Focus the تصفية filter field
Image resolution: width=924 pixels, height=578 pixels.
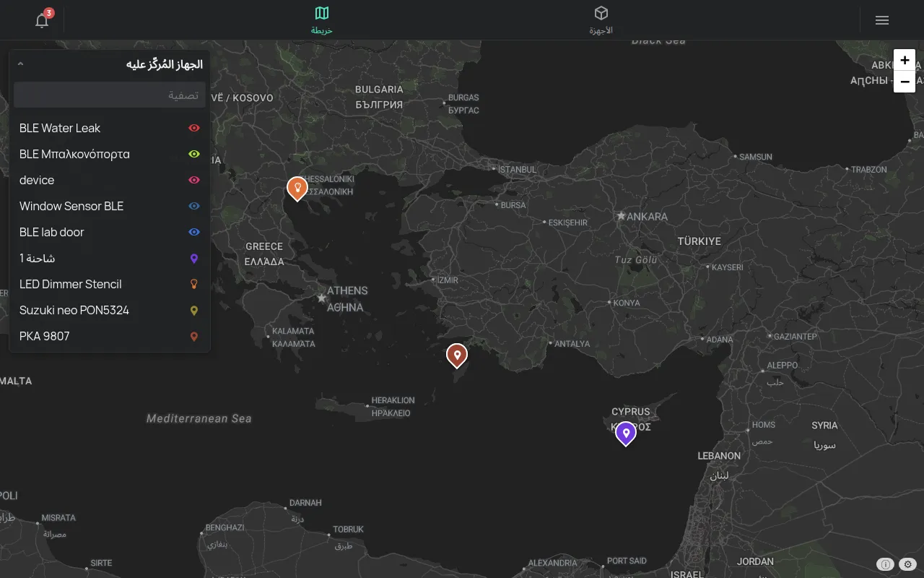pyautogui.click(x=110, y=95)
